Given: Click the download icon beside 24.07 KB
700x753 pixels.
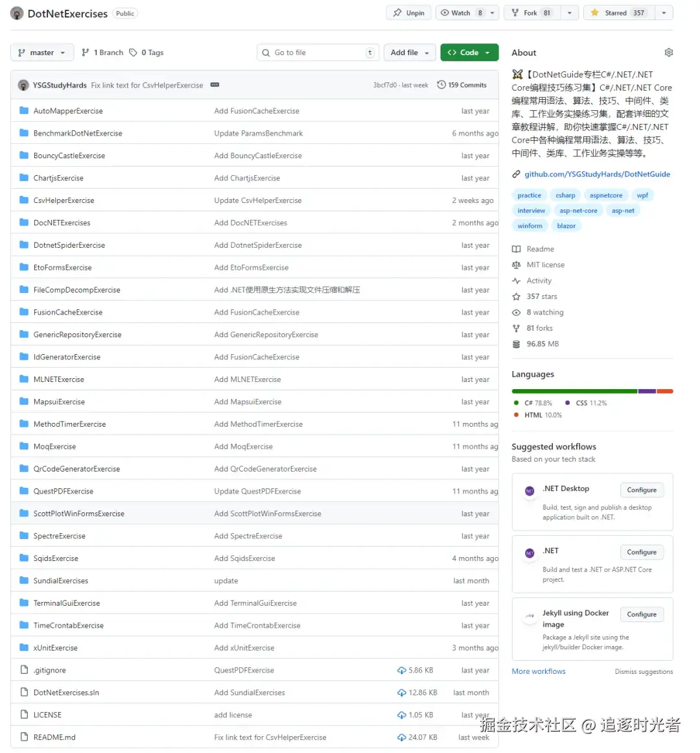Looking at the screenshot, I should click(402, 737).
